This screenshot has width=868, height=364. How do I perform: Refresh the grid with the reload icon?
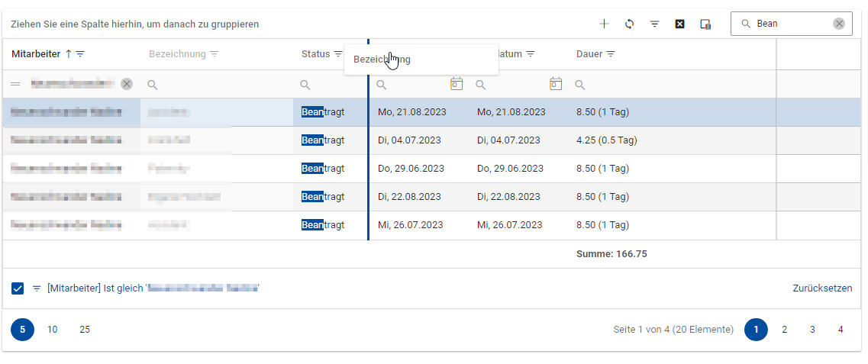(629, 24)
